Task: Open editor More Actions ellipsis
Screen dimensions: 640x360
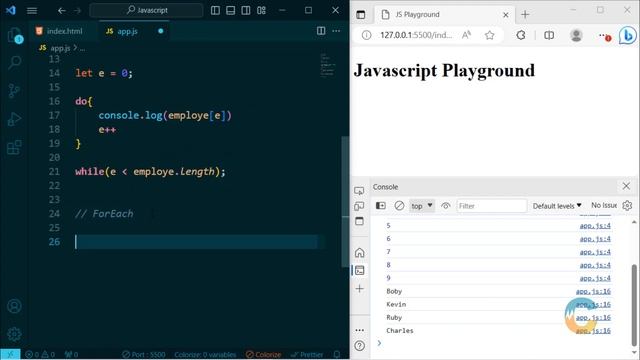Action: tap(336, 31)
